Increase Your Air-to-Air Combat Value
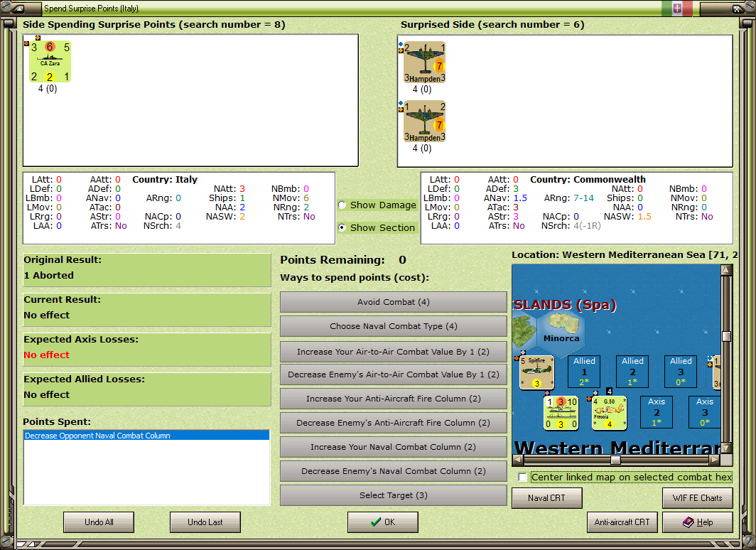Image resolution: width=756 pixels, height=550 pixels. [x=394, y=352]
